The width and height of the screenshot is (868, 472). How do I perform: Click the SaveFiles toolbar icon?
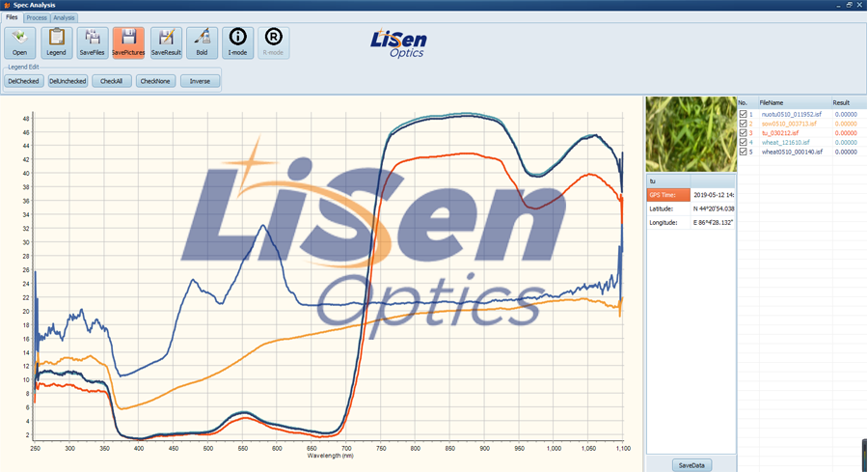pyautogui.click(x=92, y=42)
